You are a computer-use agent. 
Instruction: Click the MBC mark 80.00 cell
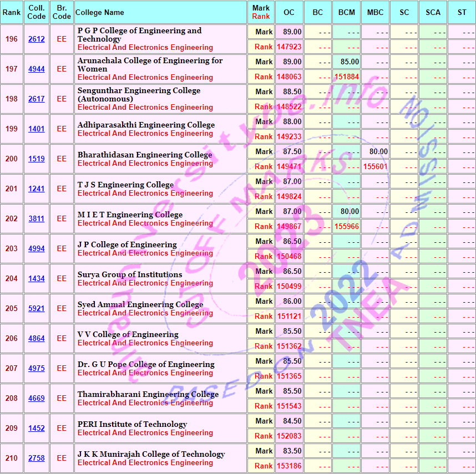(x=375, y=152)
